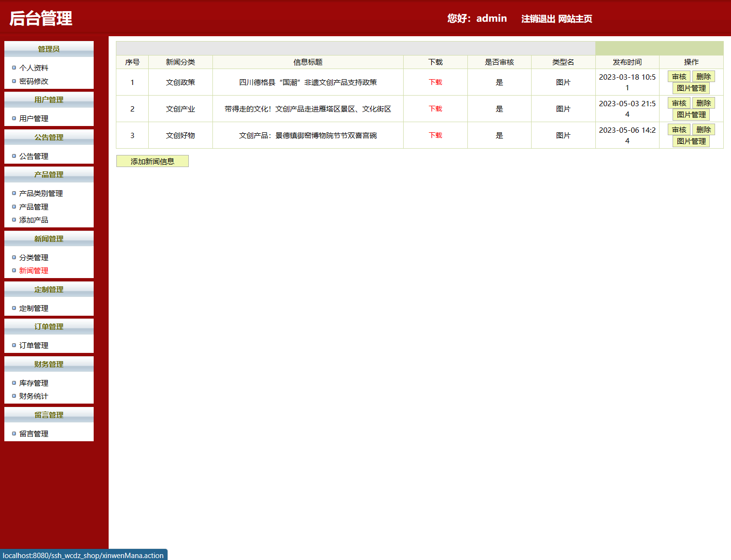The width and height of the screenshot is (731, 560).
Task: Select publish date 2023-05-06 cell
Action: [x=627, y=136]
